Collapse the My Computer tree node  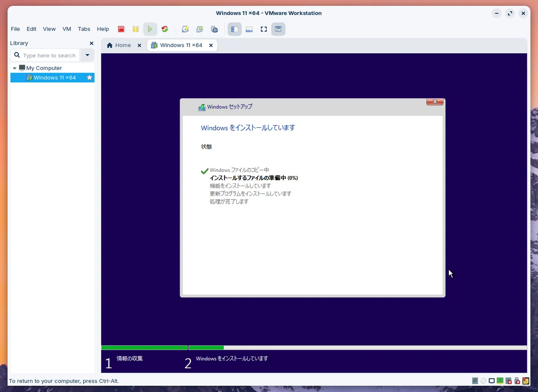click(x=15, y=68)
